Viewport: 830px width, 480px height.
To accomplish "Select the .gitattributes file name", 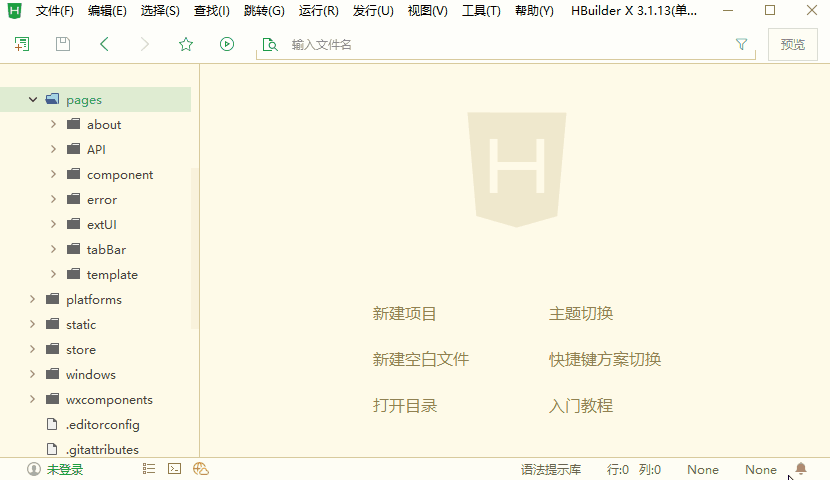I will [x=102, y=449].
